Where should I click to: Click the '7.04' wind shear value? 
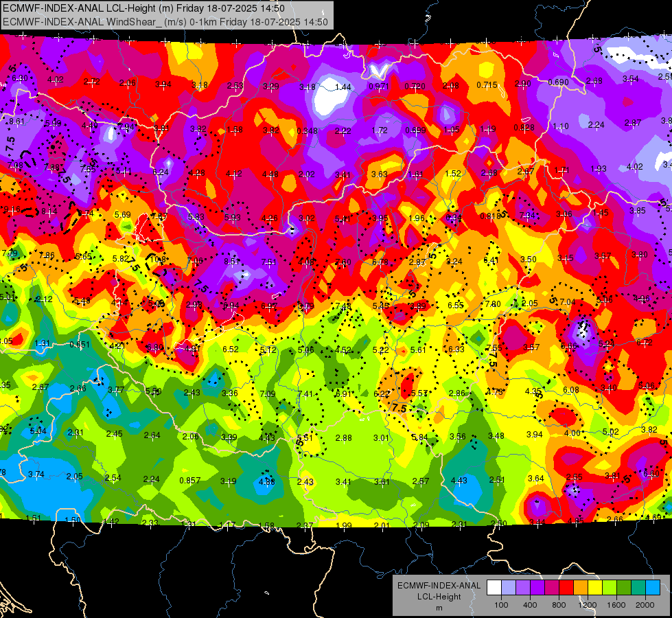click(568, 302)
